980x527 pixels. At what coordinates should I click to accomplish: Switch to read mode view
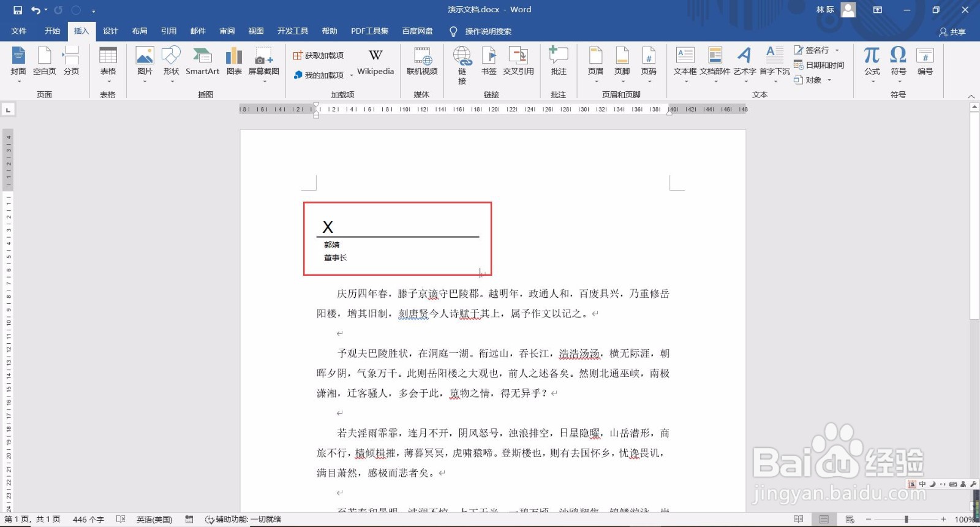tap(798, 520)
